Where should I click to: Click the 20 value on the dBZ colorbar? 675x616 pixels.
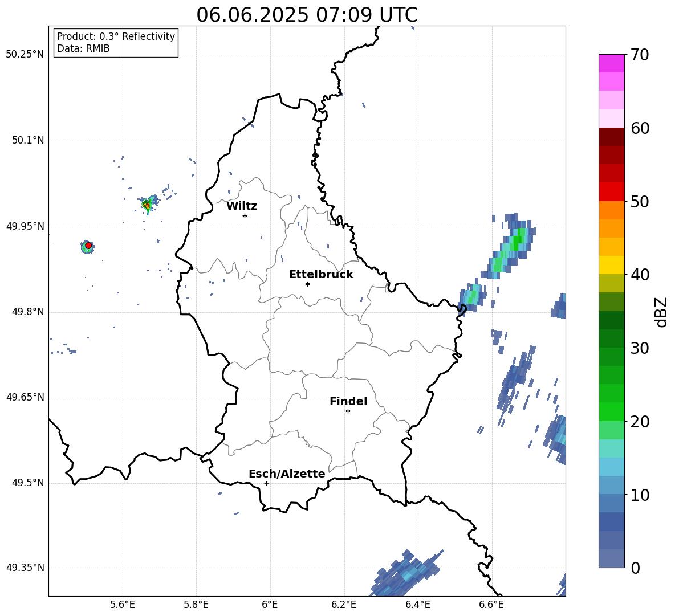point(640,421)
